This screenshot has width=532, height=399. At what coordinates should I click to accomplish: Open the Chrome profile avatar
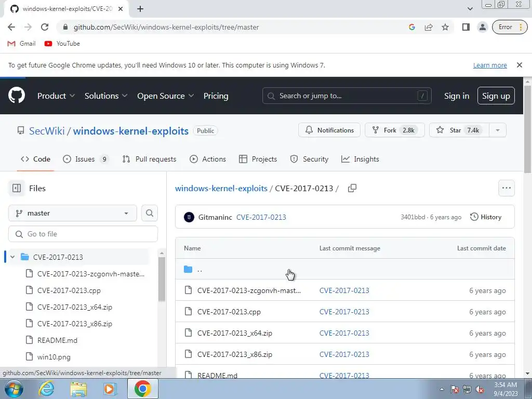tap(482, 27)
